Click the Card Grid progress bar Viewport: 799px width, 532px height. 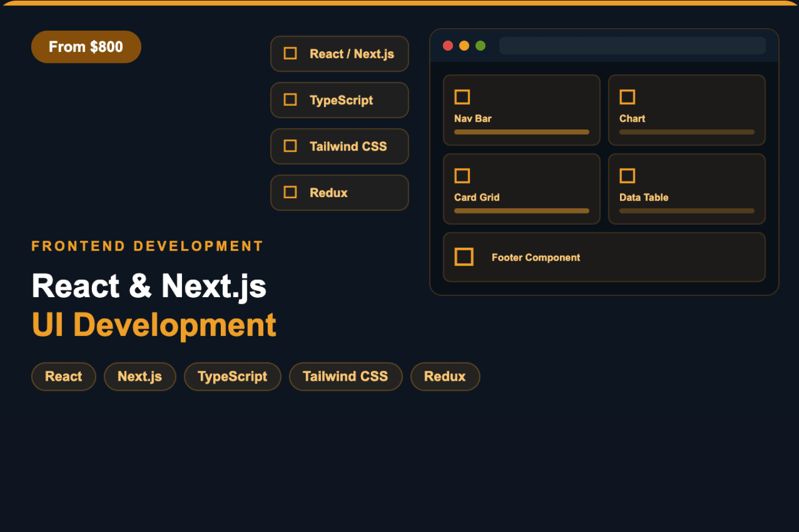pos(522,211)
